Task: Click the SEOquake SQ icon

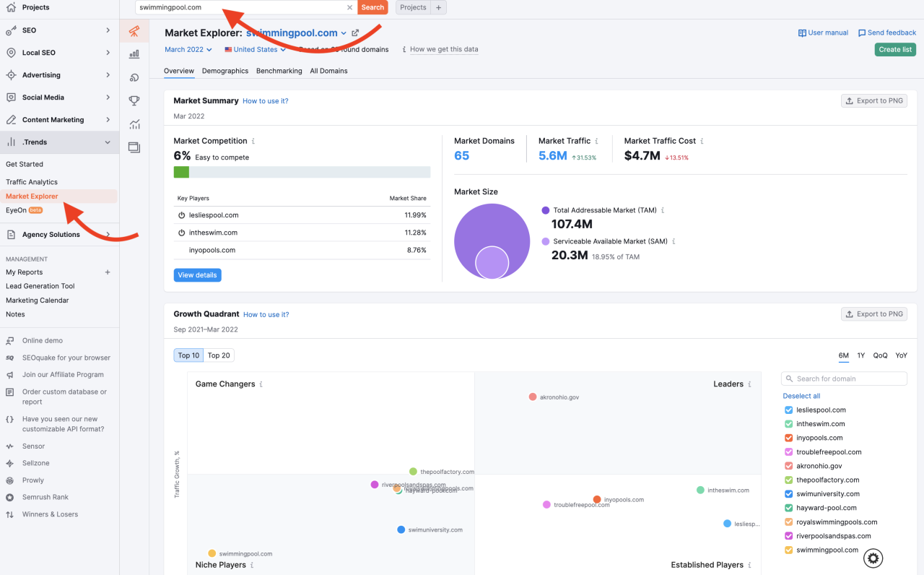Action: click(10, 358)
